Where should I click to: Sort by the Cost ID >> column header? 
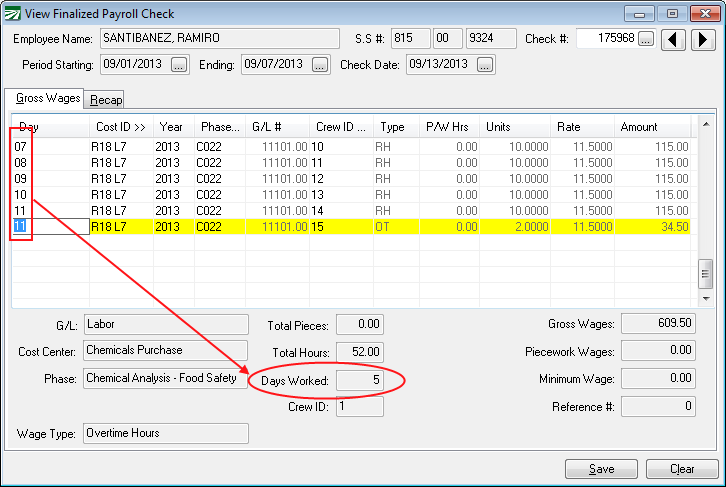coord(120,127)
